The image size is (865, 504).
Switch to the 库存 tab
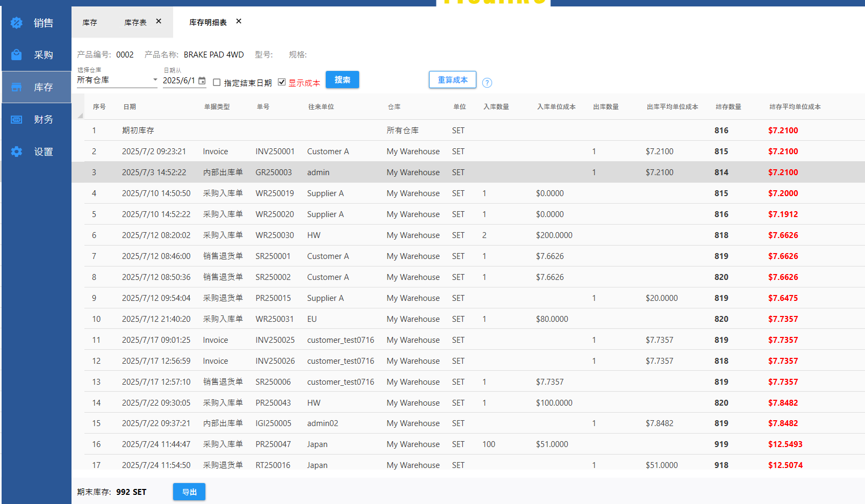click(x=90, y=23)
